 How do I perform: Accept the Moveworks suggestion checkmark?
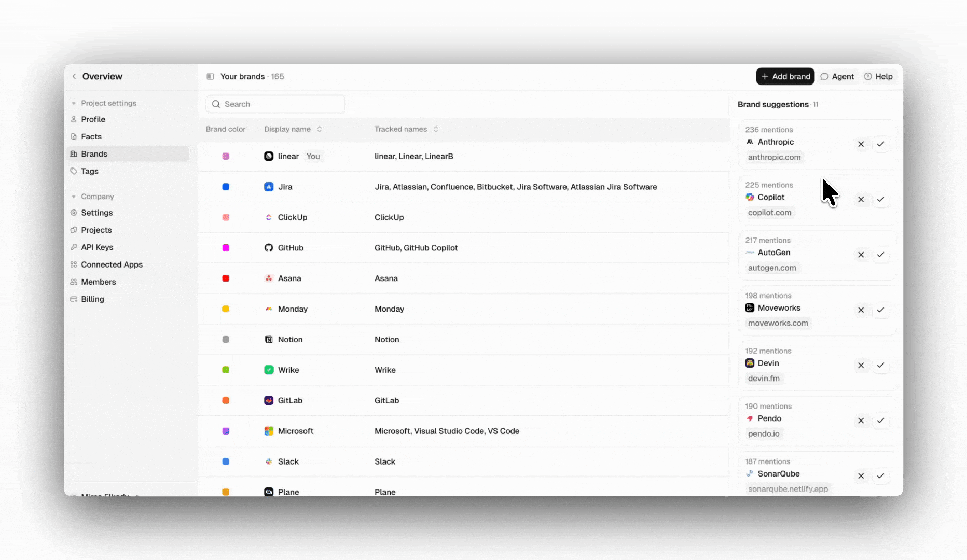click(880, 310)
